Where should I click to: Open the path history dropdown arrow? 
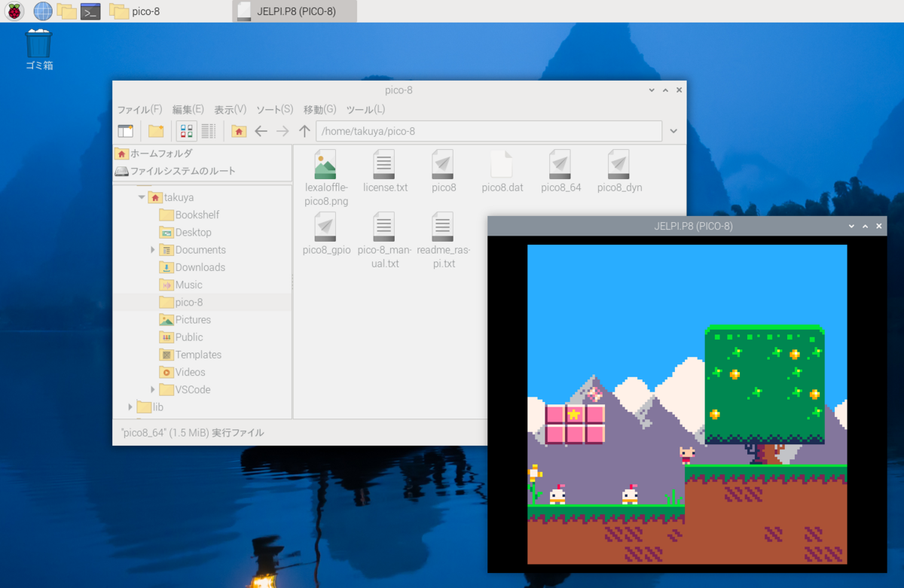click(x=674, y=131)
